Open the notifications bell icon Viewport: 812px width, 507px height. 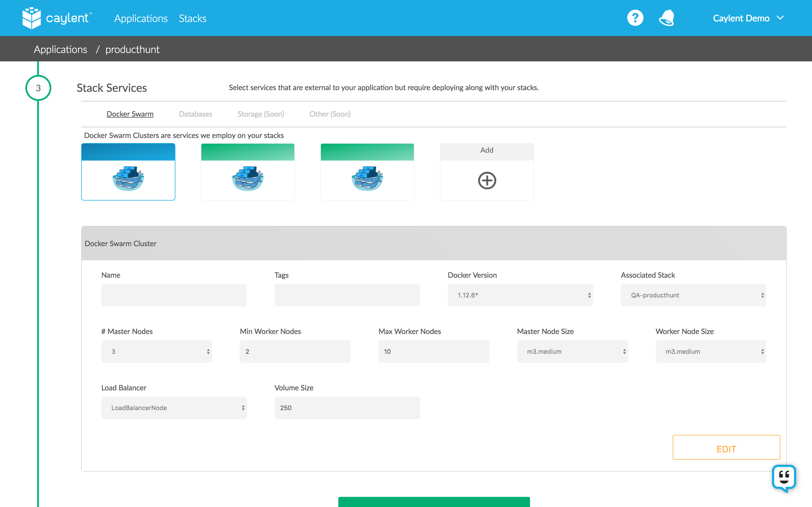coord(667,18)
